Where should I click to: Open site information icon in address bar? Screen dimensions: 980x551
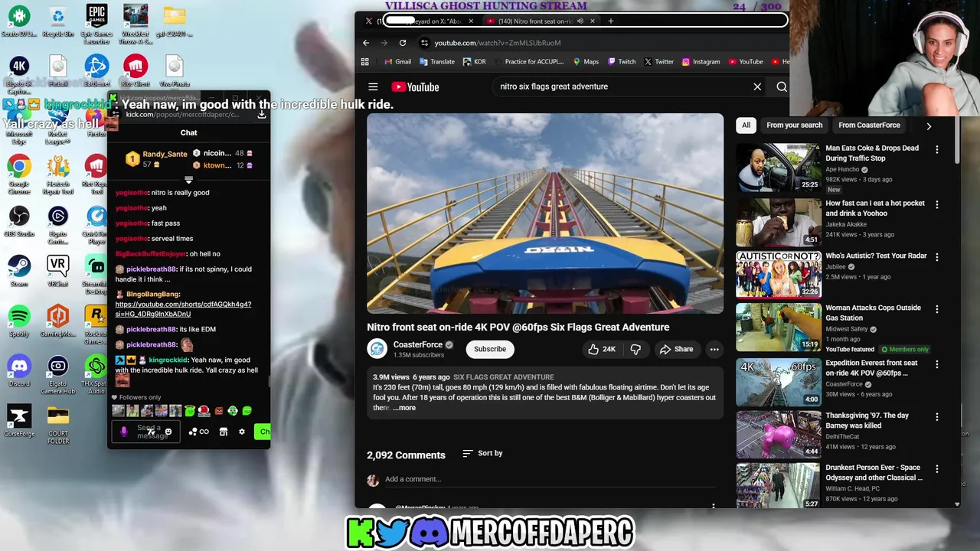click(x=425, y=43)
